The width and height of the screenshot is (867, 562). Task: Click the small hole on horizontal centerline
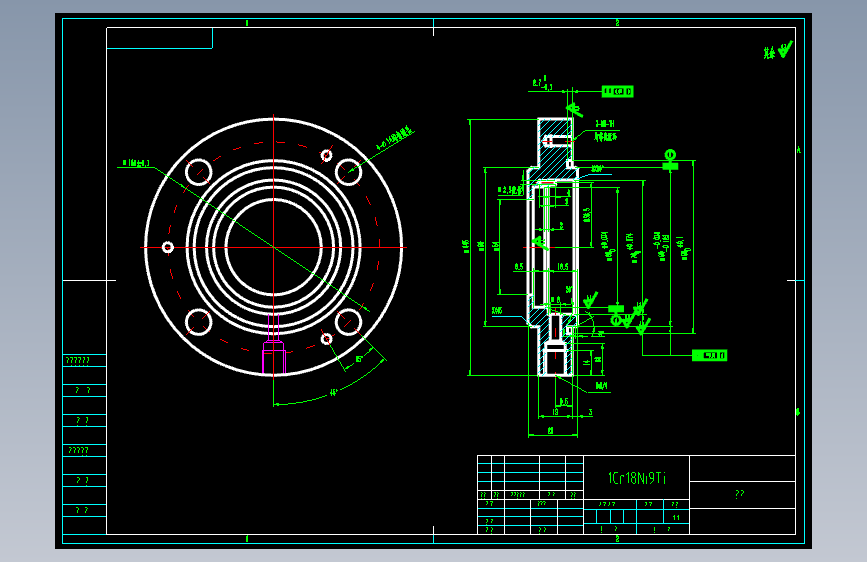click(168, 247)
